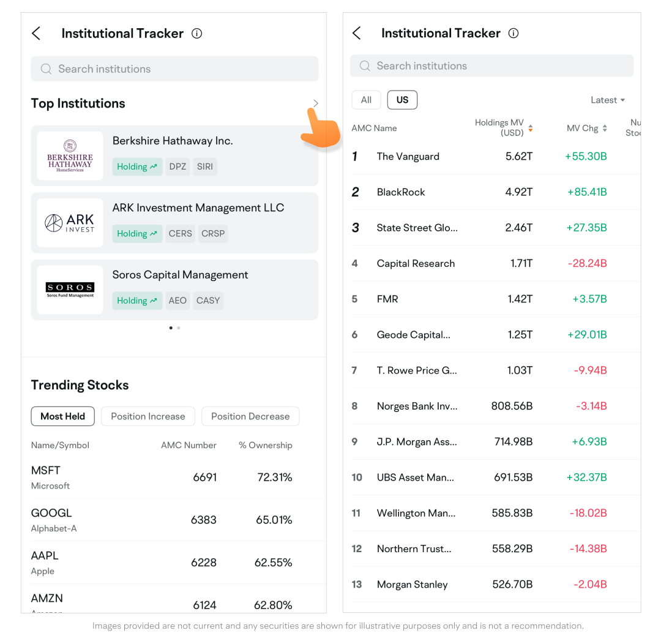Tap Holding tag under Berkshire Hathaway
The image size is (661, 644).
pos(137,167)
